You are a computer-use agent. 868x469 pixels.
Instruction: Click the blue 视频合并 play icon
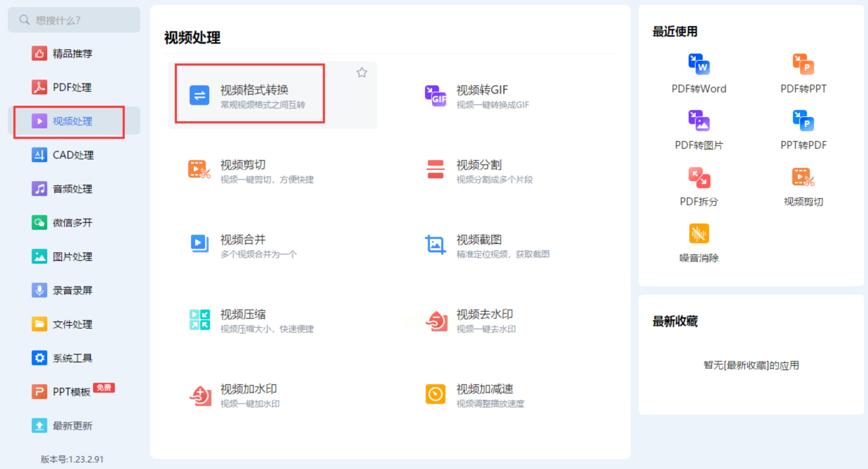[199, 243]
